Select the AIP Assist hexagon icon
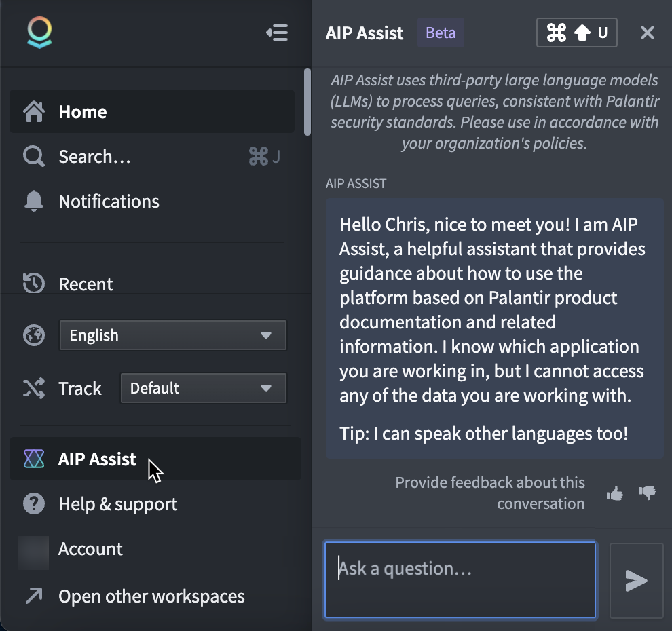This screenshot has width=672, height=631. [x=34, y=459]
